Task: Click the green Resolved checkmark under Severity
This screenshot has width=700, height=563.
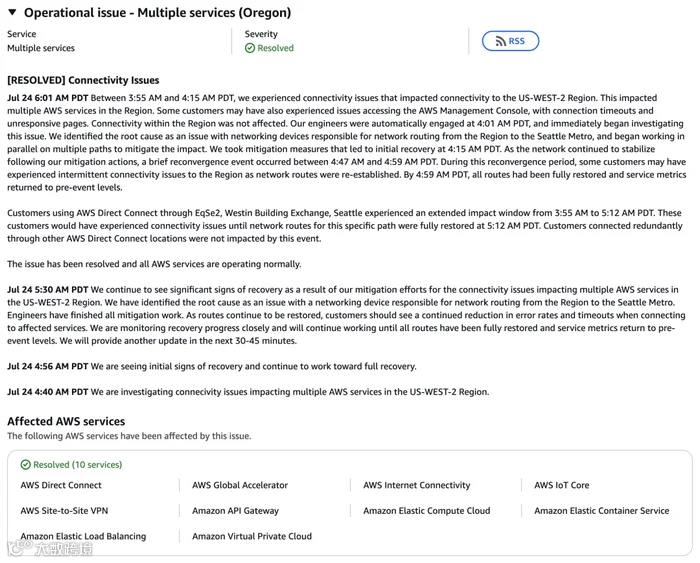Action: pos(250,48)
